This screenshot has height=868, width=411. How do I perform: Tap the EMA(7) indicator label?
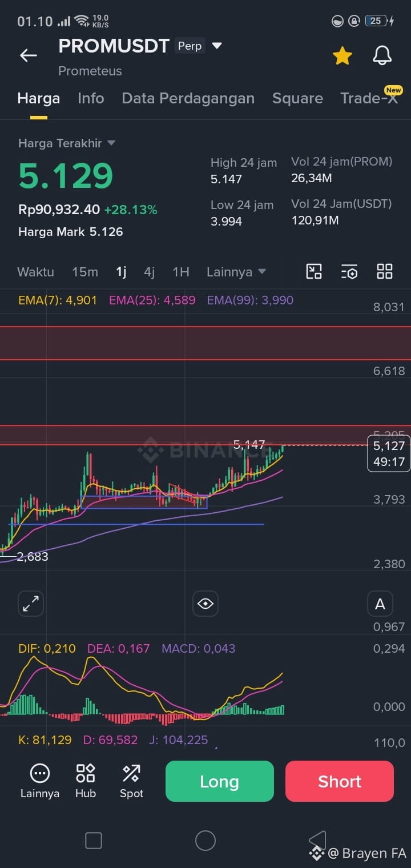[x=58, y=300]
